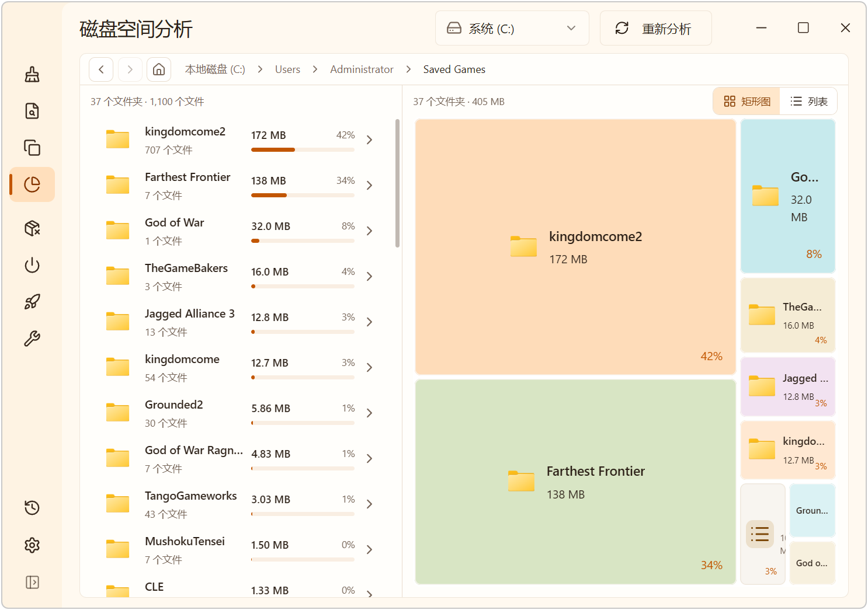Open the Groun... treemap tile
The image size is (868, 610).
click(x=813, y=510)
